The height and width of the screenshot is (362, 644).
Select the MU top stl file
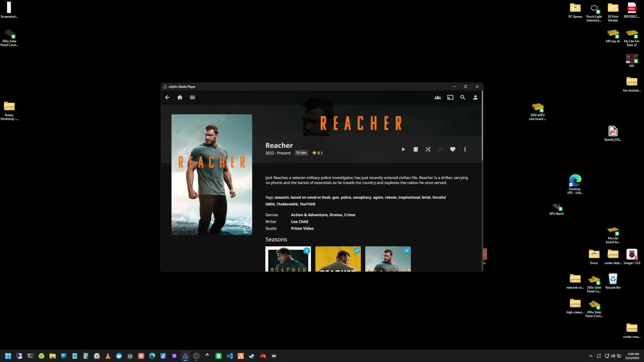[x=613, y=36]
